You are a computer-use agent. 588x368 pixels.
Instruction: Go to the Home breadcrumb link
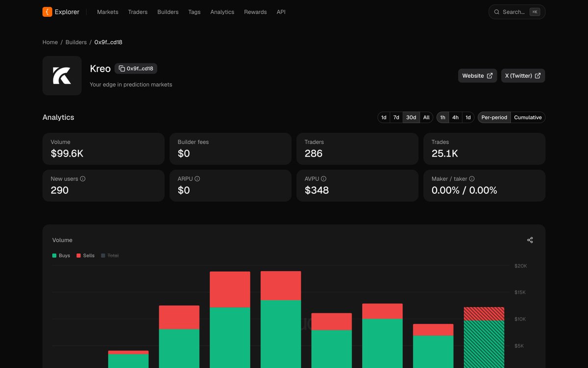pyautogui.click(x=50, y=42)
